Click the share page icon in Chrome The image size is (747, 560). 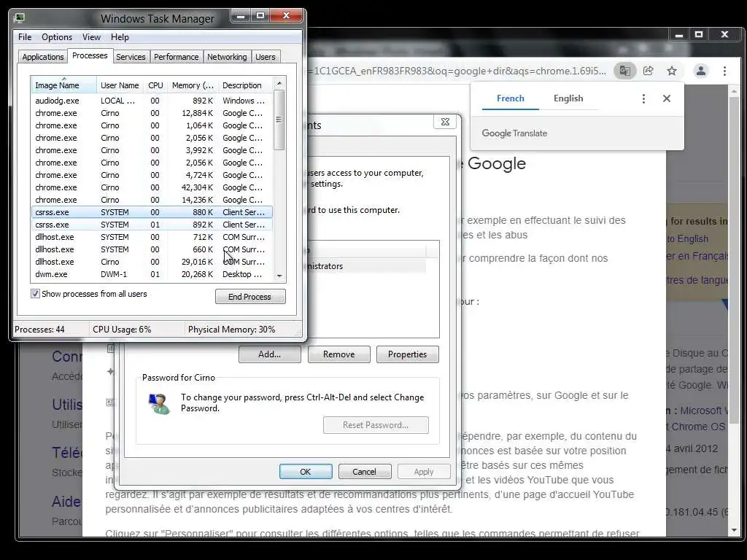point(648,71)
